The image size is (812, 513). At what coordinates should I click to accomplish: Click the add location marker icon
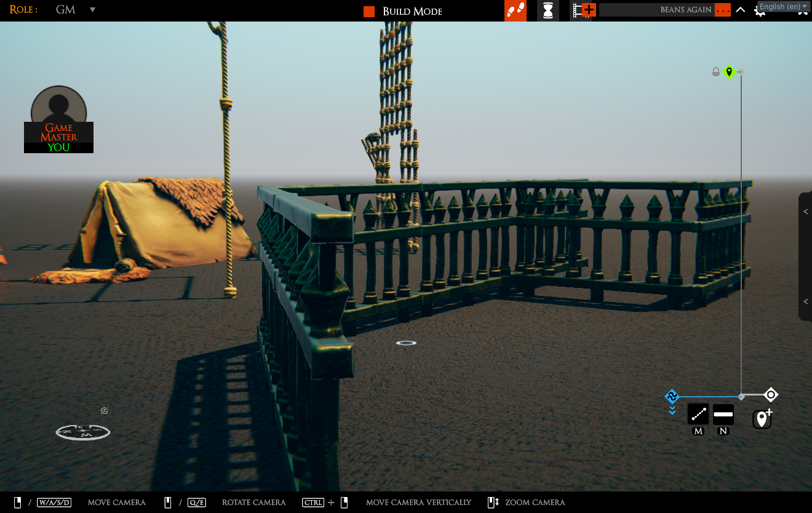point(762,419)
